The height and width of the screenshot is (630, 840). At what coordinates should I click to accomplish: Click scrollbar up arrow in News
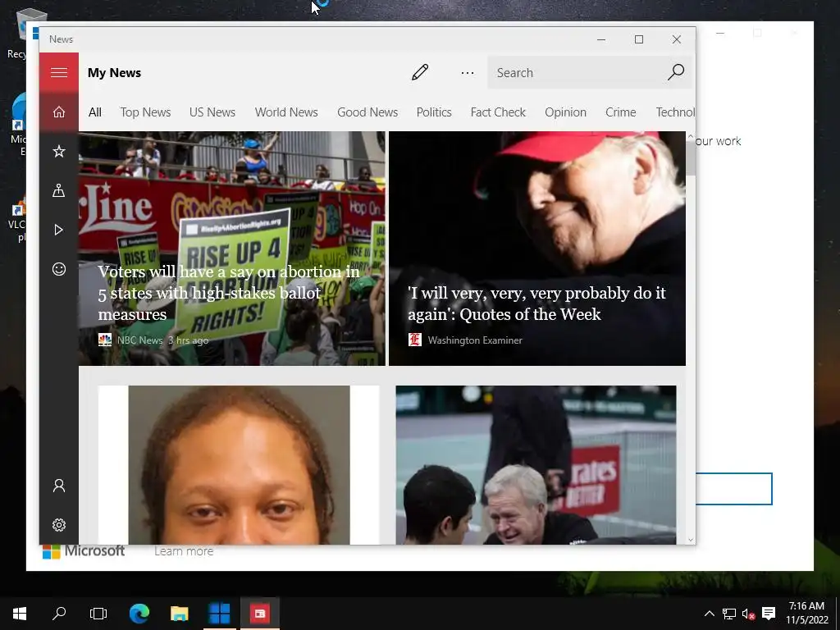click(690, 137)
